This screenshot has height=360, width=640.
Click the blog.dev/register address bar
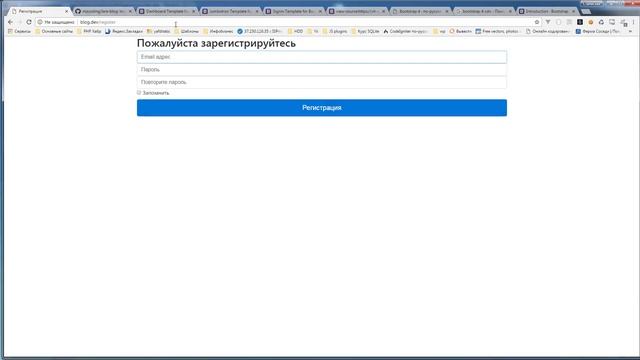(286, 22)
